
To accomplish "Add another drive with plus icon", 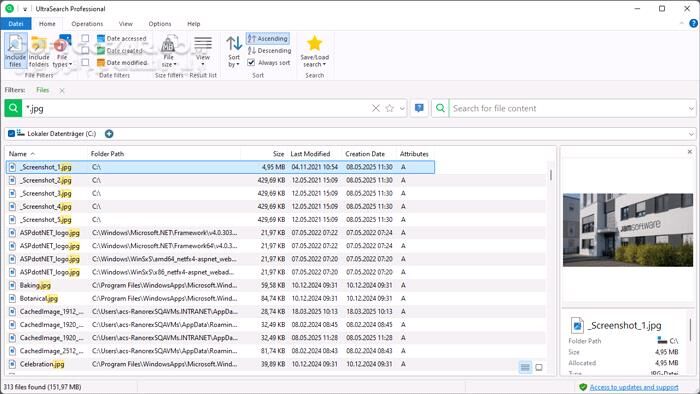I will 109,133.
